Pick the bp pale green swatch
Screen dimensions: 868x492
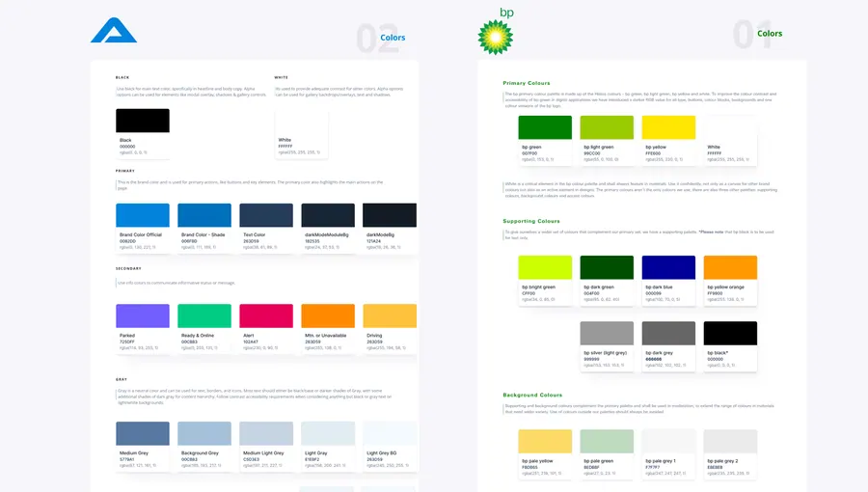coord(607,441)
